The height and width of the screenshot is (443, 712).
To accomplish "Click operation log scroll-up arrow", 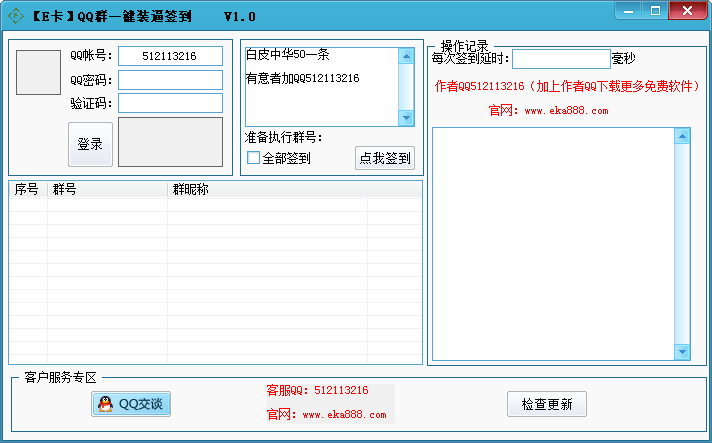I will (682, 135).
